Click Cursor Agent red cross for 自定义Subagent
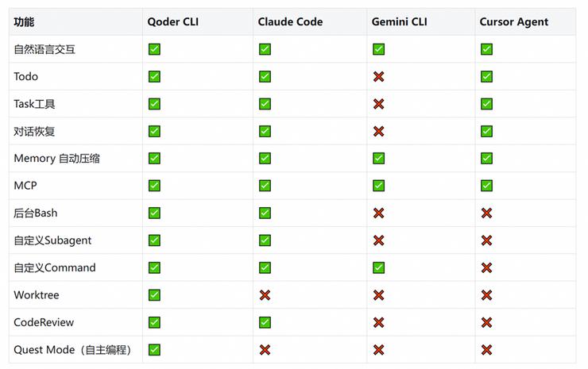This screenshot has height=369, width=588. coord(486,240)
